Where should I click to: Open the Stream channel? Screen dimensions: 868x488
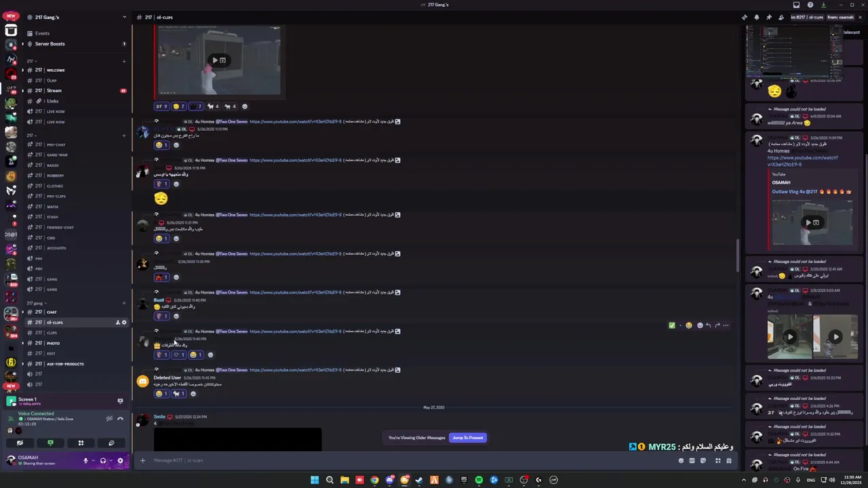coord(76,91)
